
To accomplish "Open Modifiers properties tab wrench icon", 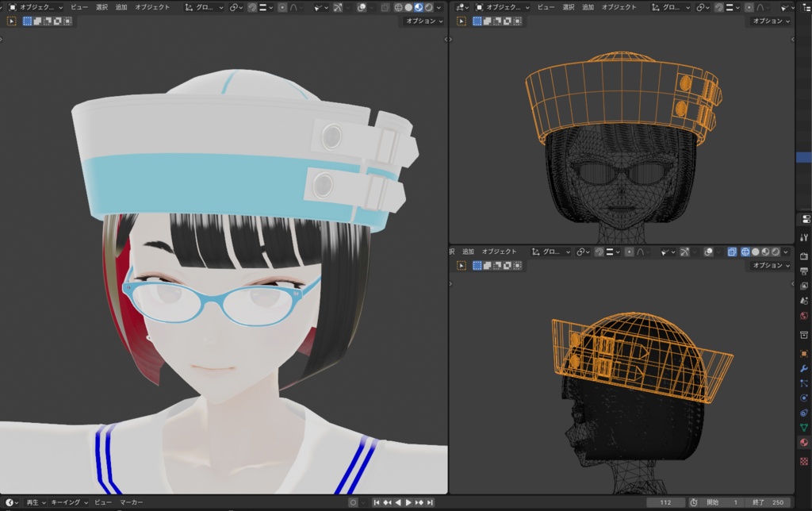I will pyautogui.click(x=804, y=368).
